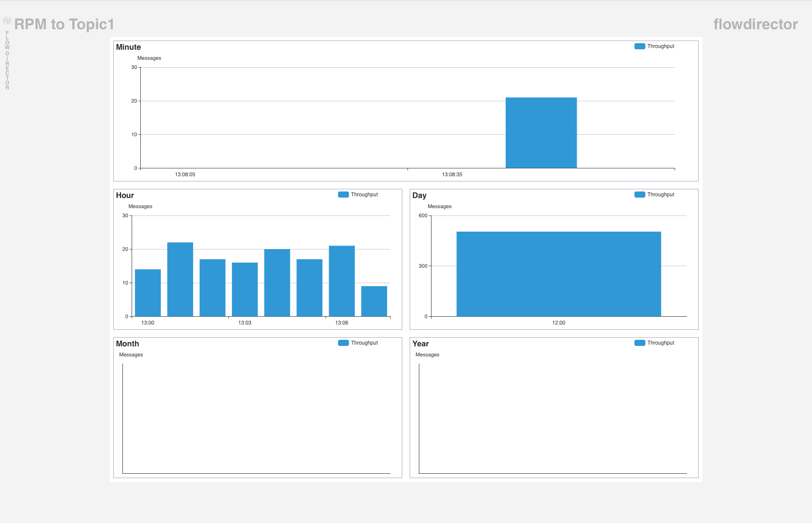Click the vertical FLOWDIRECTOR sidebar label

7,60
